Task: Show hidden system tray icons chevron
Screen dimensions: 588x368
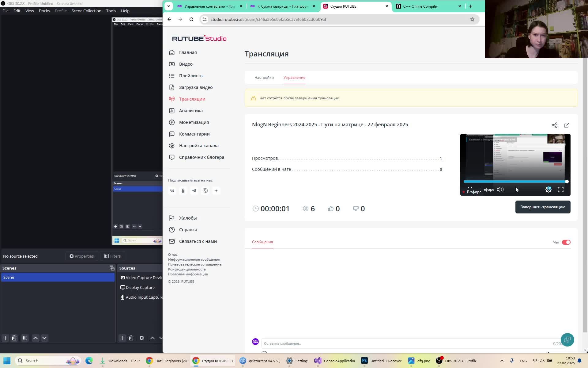Action: [502, 361]
